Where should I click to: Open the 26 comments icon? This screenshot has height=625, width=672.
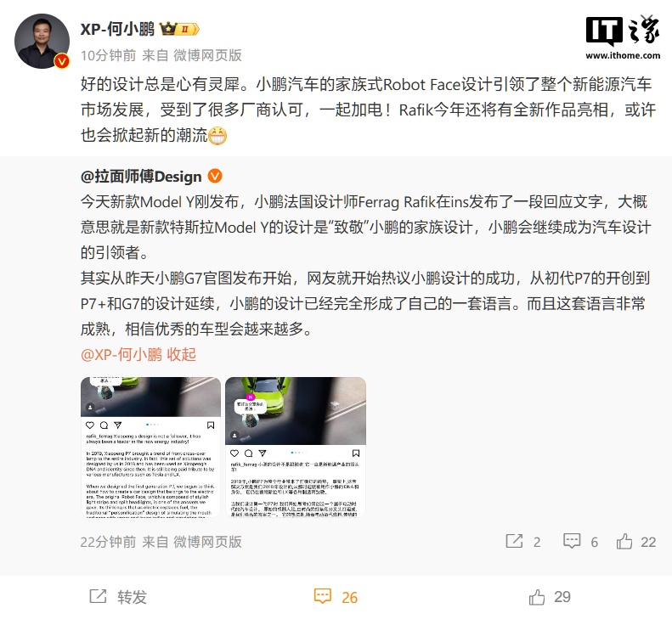coord(323,596)
